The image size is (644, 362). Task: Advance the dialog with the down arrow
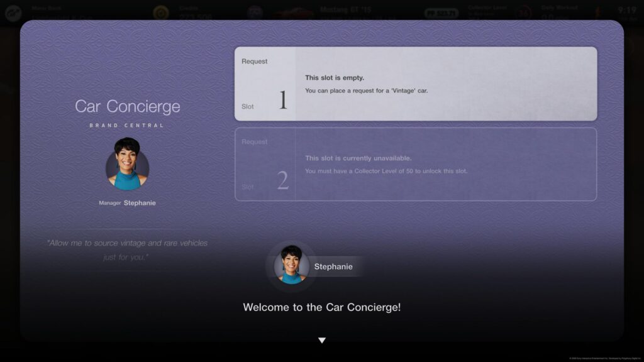tap(322, 340)
